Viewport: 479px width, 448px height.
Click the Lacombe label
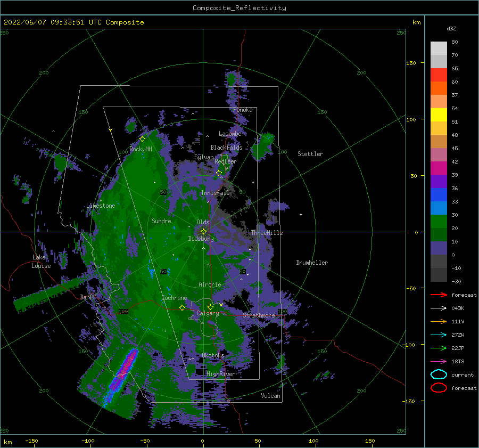pos(230,134)
